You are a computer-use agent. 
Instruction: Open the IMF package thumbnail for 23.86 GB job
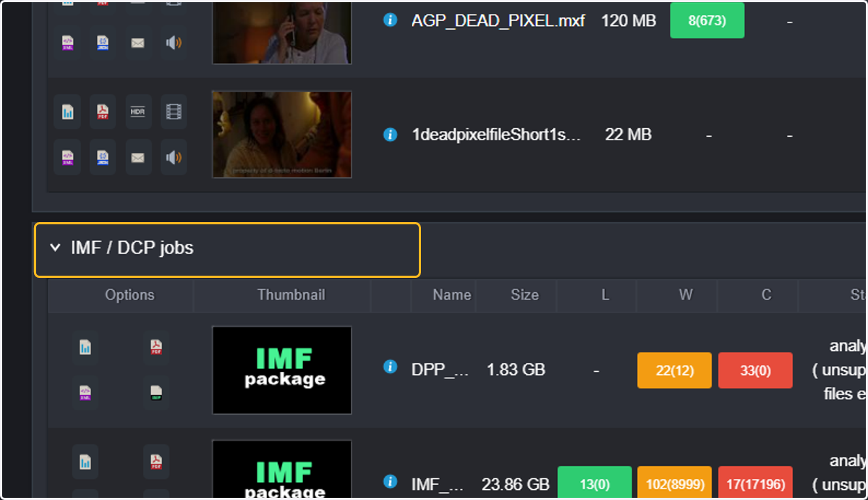[282, 470]
